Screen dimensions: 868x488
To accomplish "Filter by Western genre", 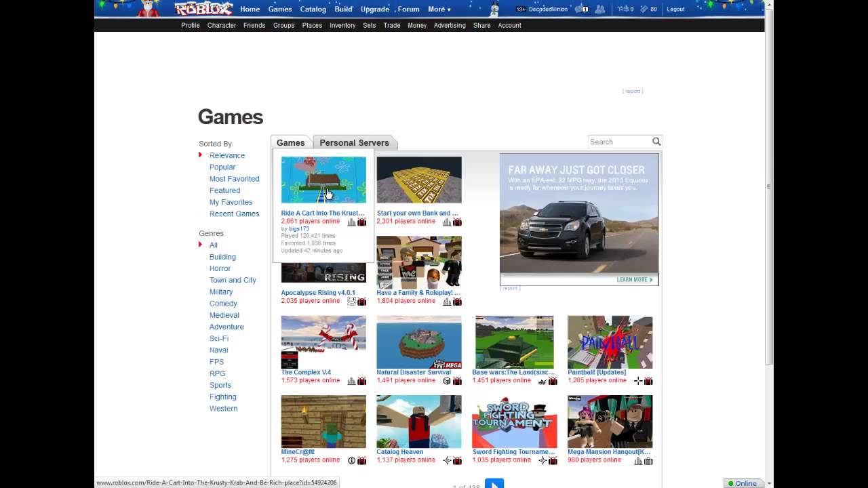I will tap(223, 408).
